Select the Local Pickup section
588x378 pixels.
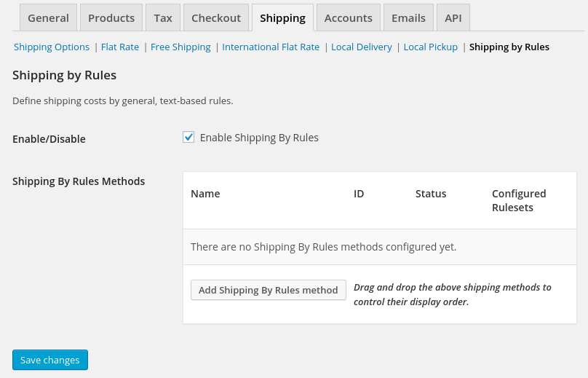pyautogui.click(x=430, y=47)
